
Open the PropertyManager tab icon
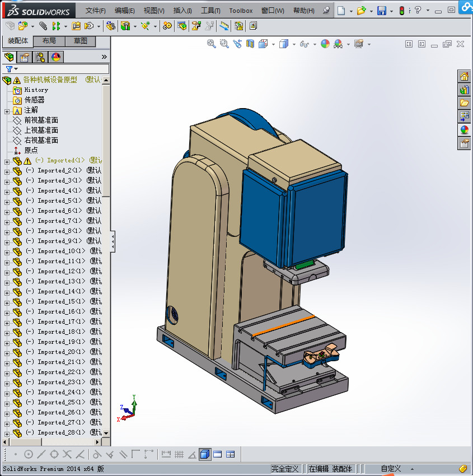coord(24,57)
